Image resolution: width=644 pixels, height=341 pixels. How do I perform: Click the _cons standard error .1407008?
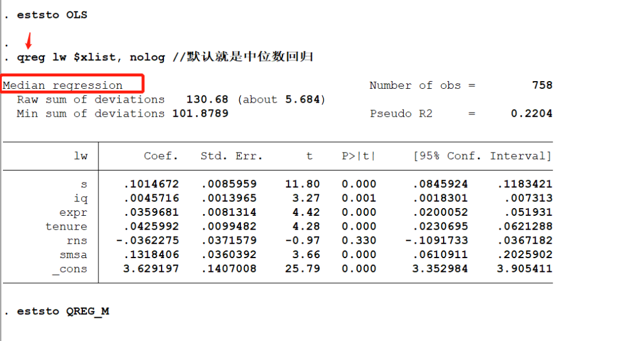point(229,269)
